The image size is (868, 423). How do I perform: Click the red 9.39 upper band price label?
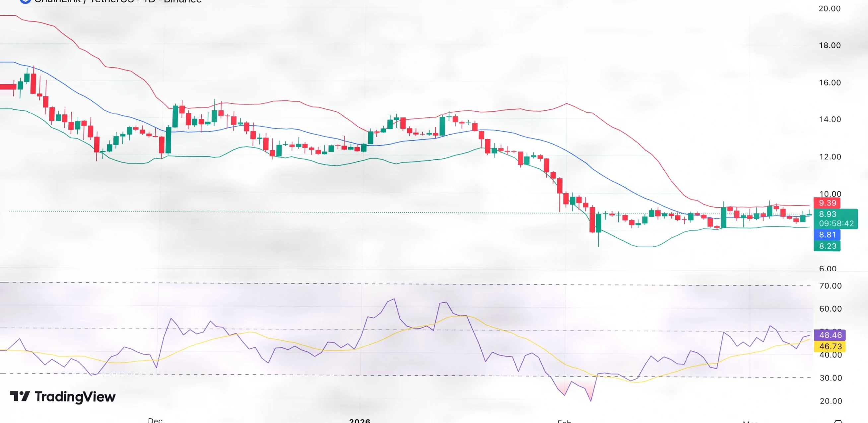(x=827, y=203)
